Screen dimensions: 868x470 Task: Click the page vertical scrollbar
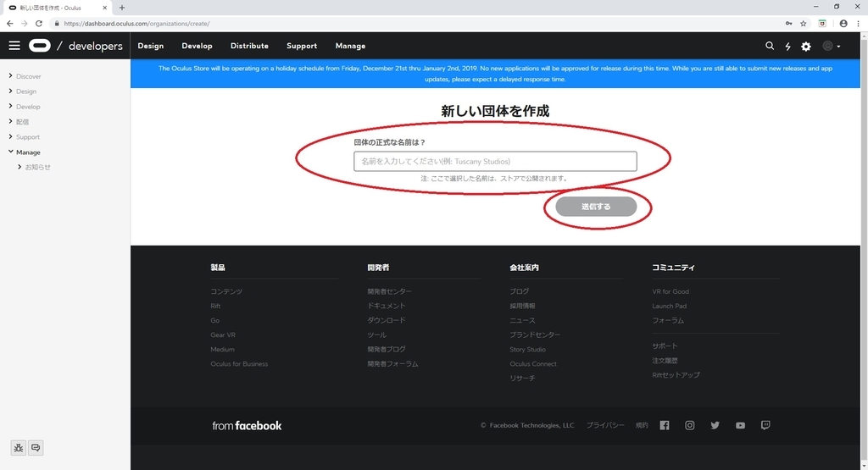[864, 251]
